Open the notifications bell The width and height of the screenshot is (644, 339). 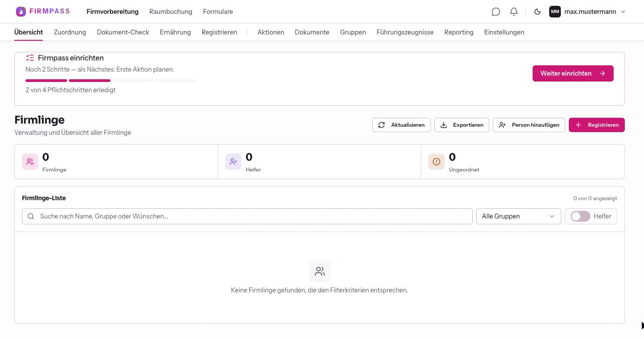coord(514,12)
